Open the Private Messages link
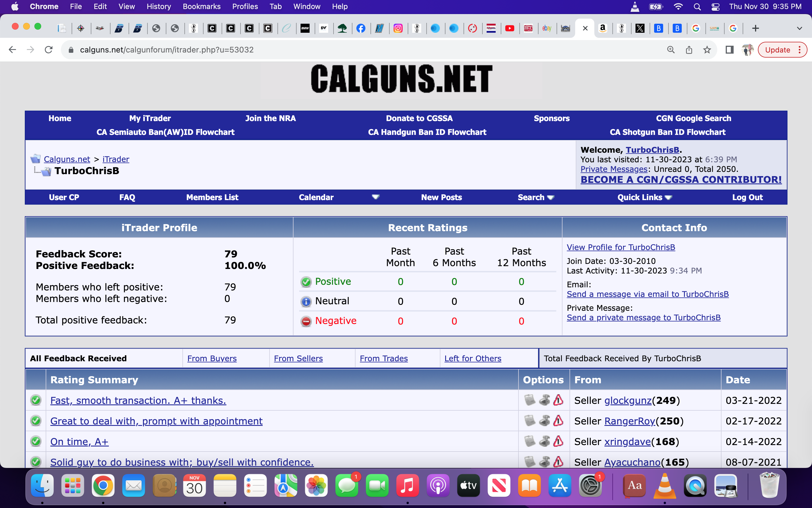812x508 pixels. (x=614, y=169)
